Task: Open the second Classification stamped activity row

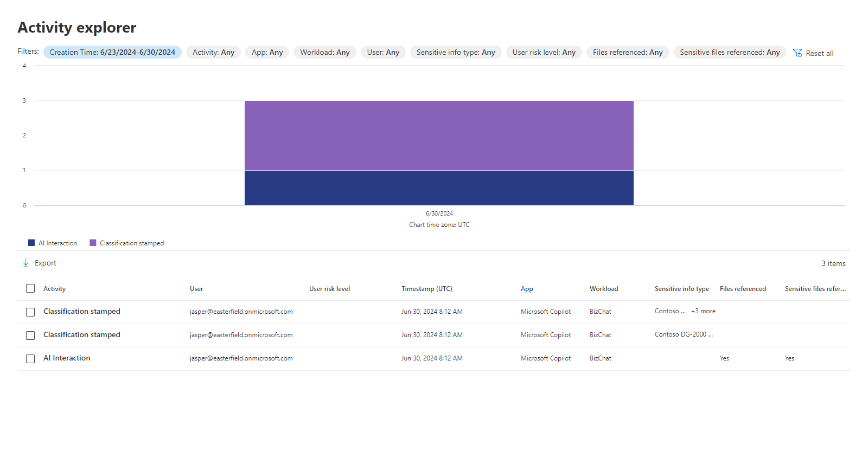Action: [x=82, y=335]
